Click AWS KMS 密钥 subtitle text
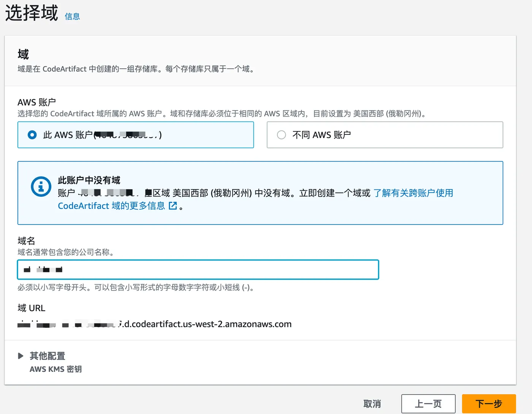The height and width of the screenshot is (414, 532). coord(55,369)
